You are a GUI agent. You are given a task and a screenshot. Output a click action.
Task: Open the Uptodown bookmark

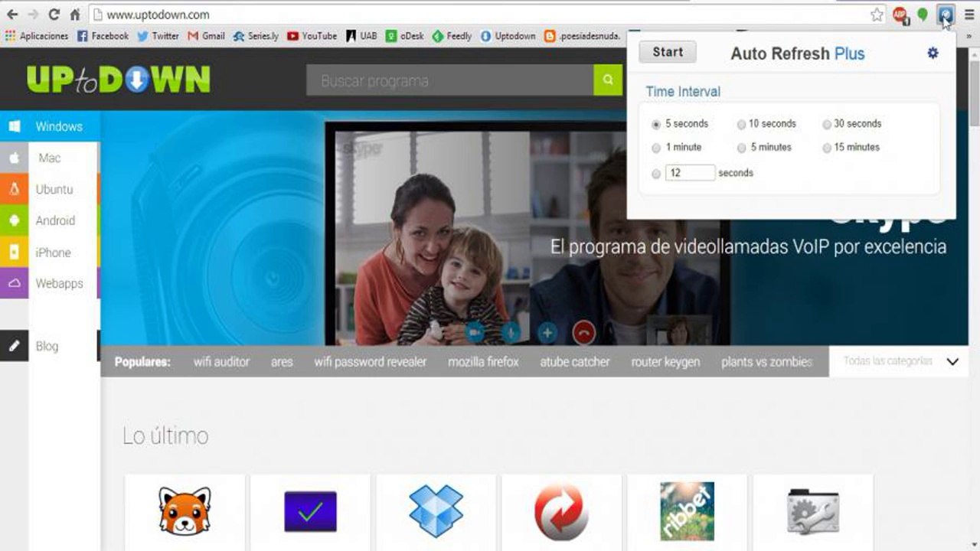[508, 36]
